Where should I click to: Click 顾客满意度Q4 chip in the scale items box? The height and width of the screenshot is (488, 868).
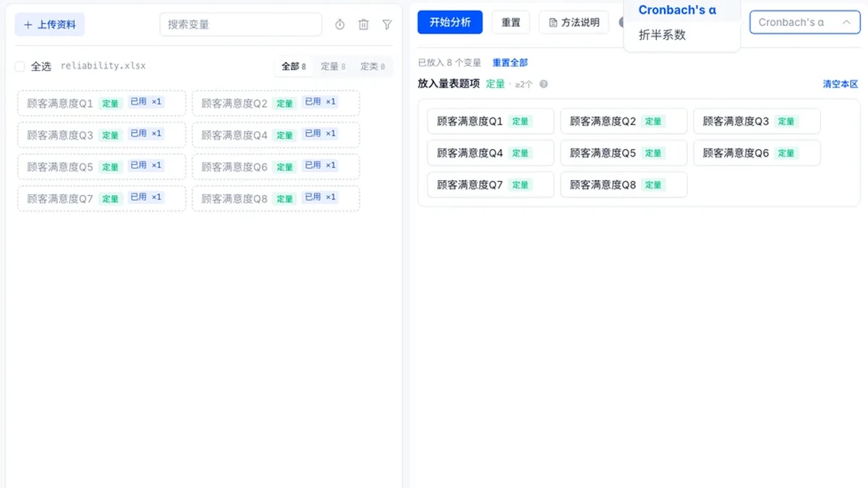490,153
